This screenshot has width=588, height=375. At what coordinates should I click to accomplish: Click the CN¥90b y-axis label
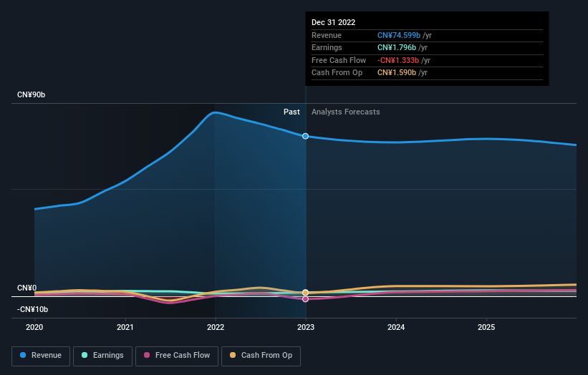coord(31,94)
